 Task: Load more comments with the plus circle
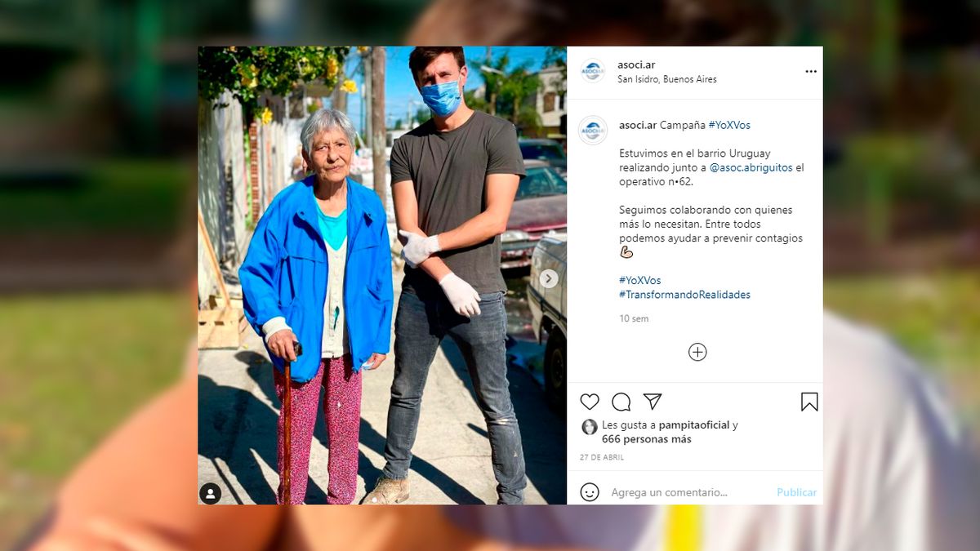click(697, 352)
